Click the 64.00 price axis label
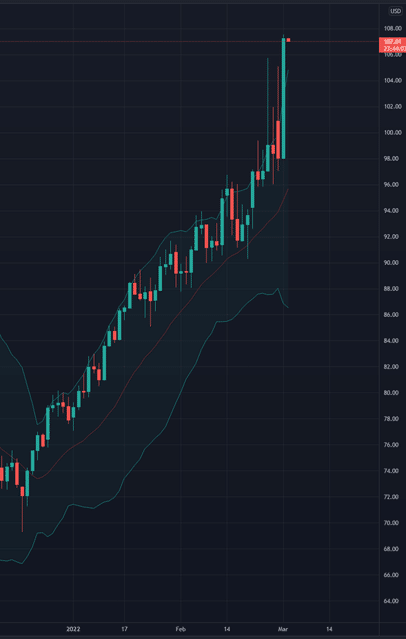Screen dimensions: 406x639 point(392,601)
